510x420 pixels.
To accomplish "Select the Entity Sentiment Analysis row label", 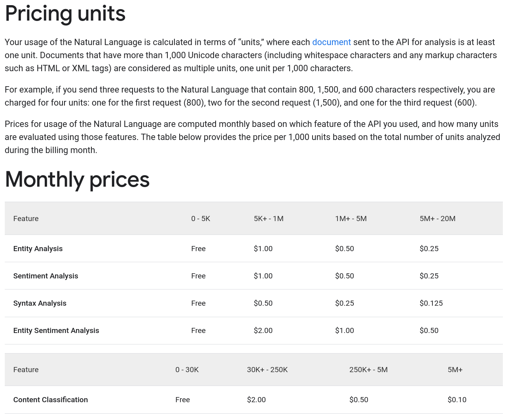I will 56,331.
